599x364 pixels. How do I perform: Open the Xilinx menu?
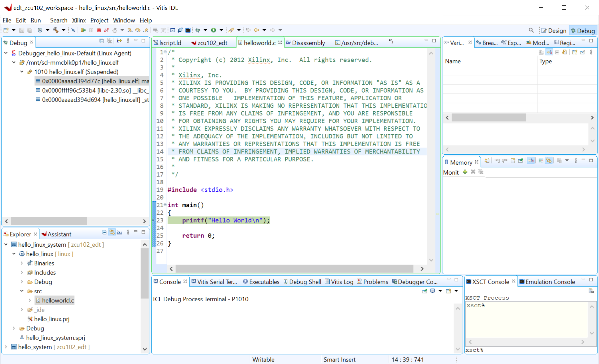pyautogui.click(x=79, y=20)
